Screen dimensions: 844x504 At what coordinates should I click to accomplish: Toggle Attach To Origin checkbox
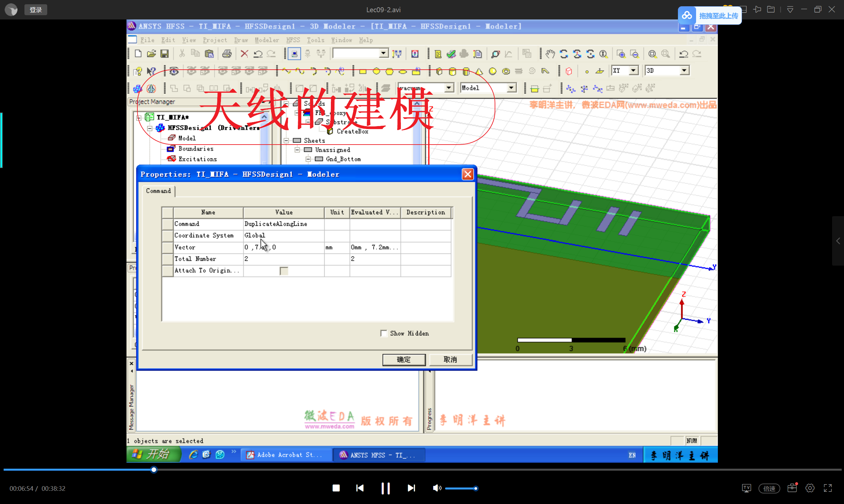click(x=284, y=271)
